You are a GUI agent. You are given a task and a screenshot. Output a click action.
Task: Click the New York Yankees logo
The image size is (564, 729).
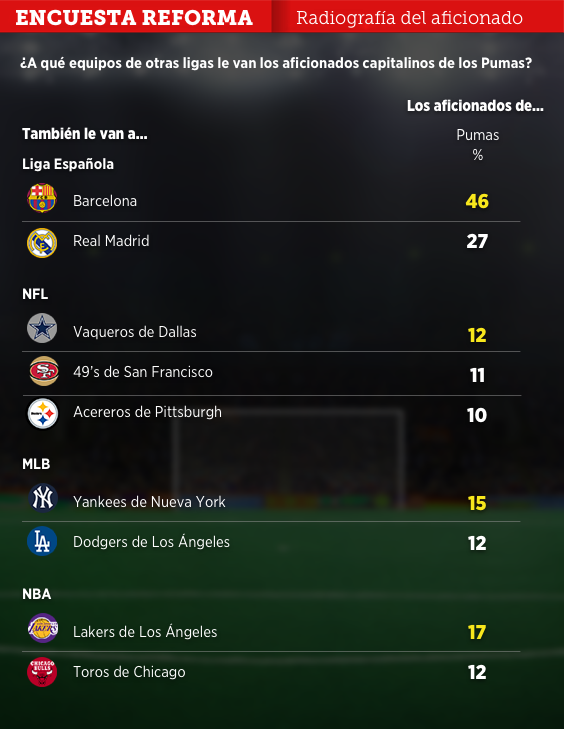pyautogui.click(x=42, y=498)
